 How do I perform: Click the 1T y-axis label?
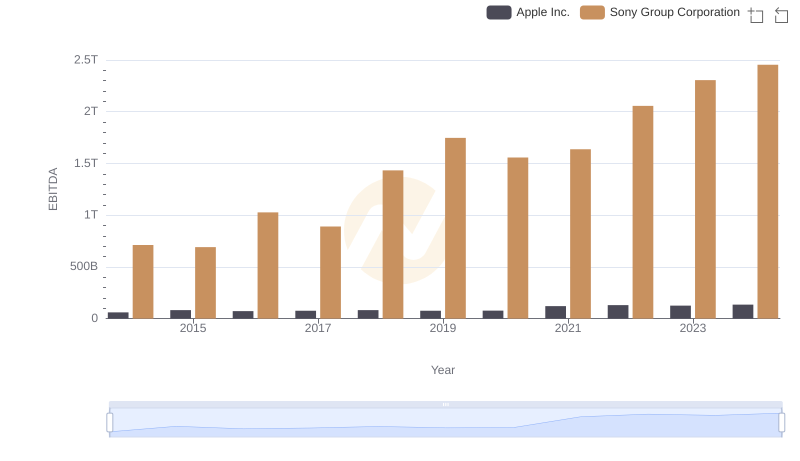[x=91, y=215]
